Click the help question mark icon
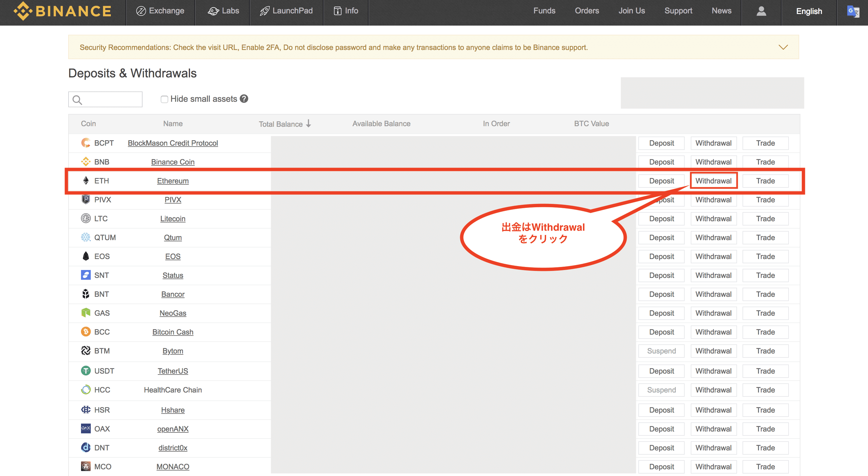The height and width of the screenshot is (476, 868). [x=244, y=99]
